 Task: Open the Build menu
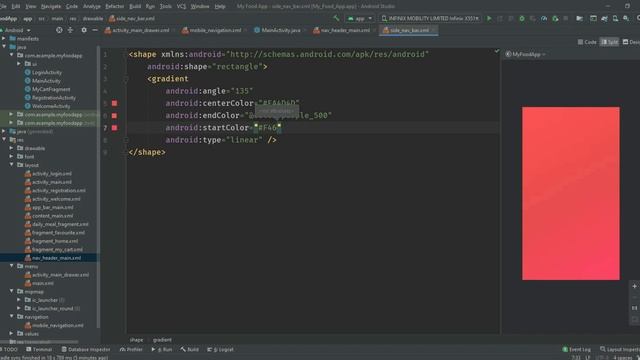click(x=135, y=6)
